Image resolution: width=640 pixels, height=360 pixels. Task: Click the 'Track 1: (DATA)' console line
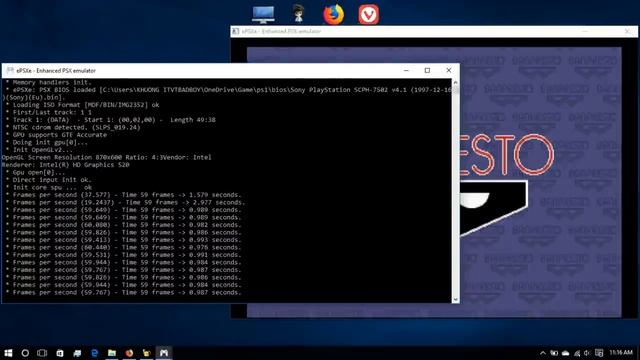click(x=110, y=120)
